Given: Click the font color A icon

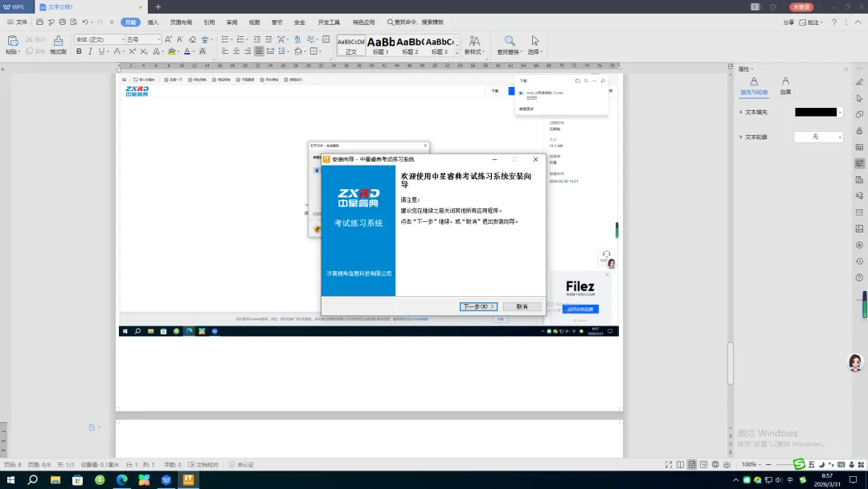Looking at the screenshot, I should point(187,51).
